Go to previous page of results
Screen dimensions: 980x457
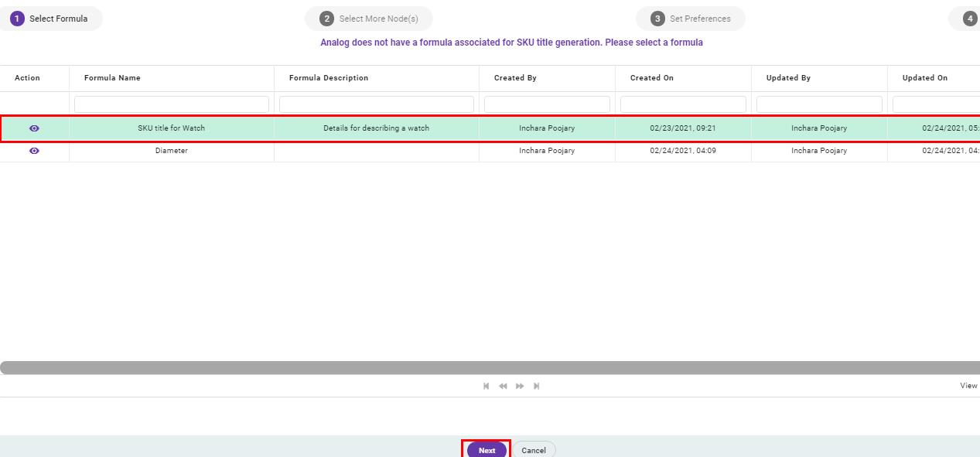pyautogui.click(x=503, y=386)
